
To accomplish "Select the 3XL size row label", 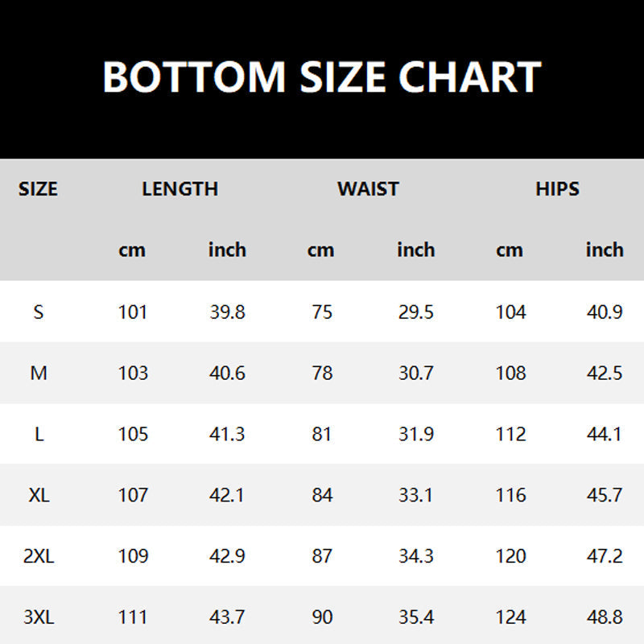I will 39,617.
